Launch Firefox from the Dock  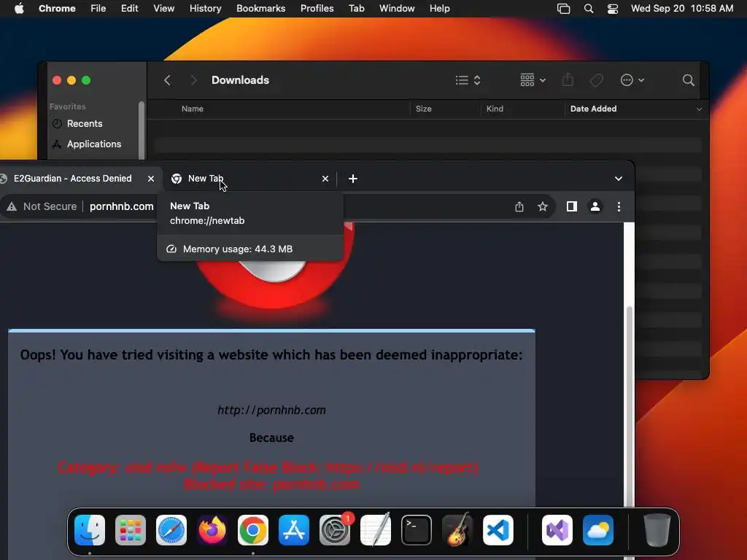pos(212,530)
